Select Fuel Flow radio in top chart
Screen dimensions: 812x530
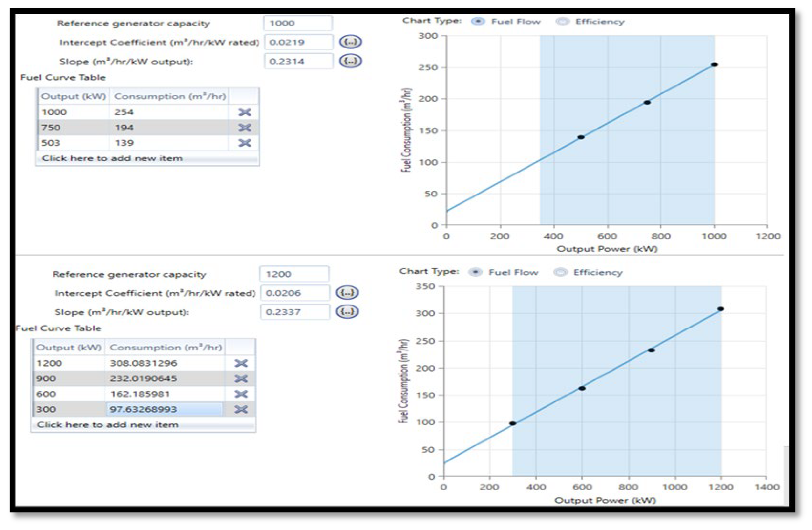tap(478, 22)
